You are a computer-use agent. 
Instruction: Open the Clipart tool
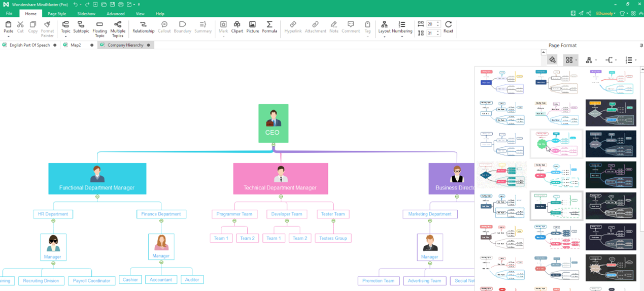tap(237, 27)
